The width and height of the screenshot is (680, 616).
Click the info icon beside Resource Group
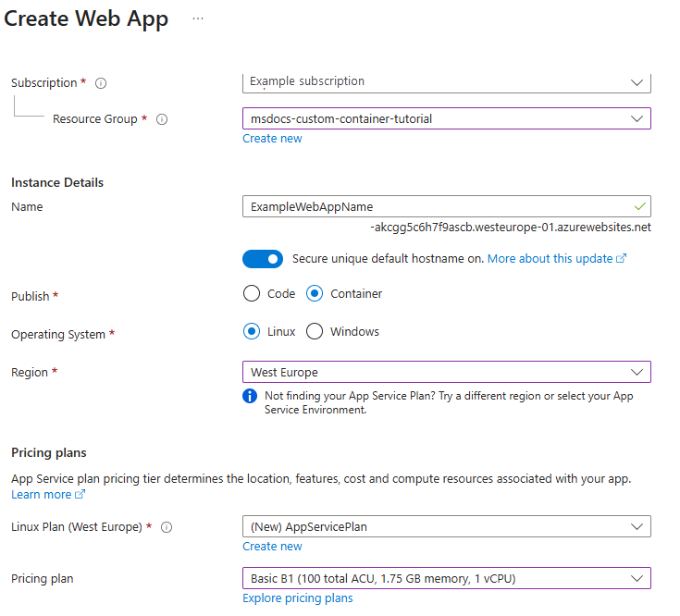point(162,119)
